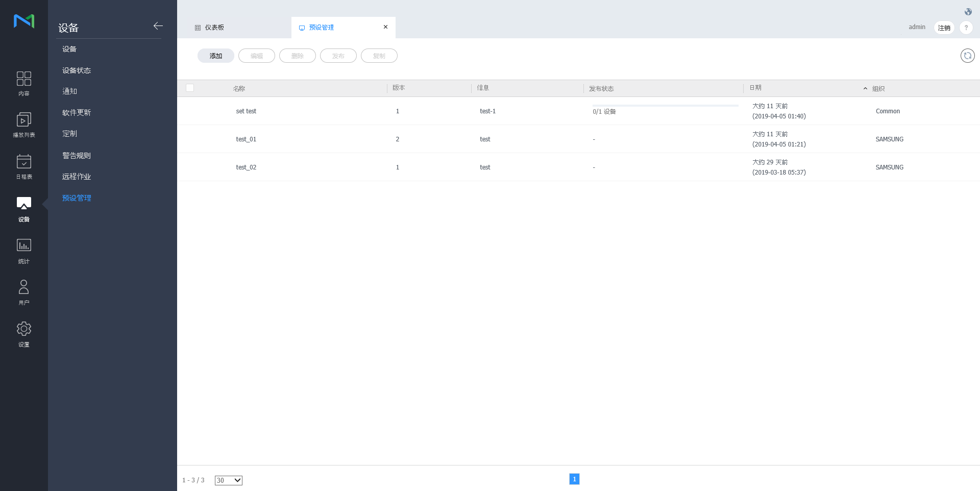Image resolution: width=980 pixels, height=491 pixels.
Task: Select 远程作业 in the device menu
Action: (x=77, y=177)
